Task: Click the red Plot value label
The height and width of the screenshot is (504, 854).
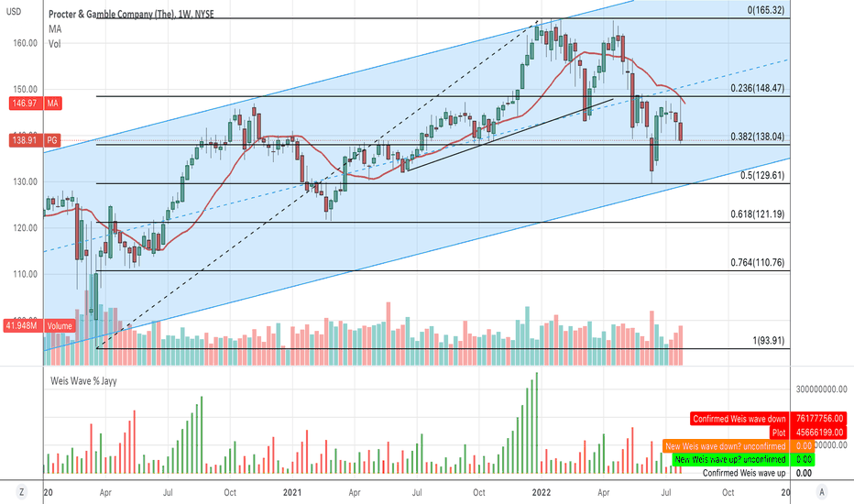Action: point(779,433)
